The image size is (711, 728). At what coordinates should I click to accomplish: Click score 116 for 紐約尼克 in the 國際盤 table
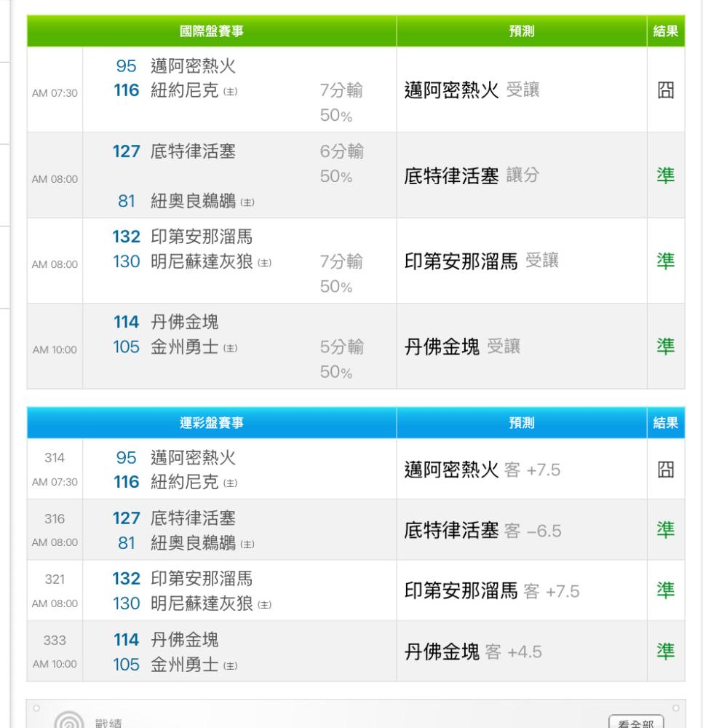[x=126, y=90]
